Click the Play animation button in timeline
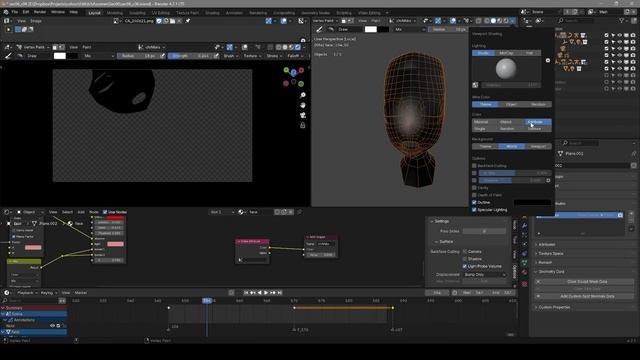The width and height of the screenshot is (640, 360). point(266,293)
